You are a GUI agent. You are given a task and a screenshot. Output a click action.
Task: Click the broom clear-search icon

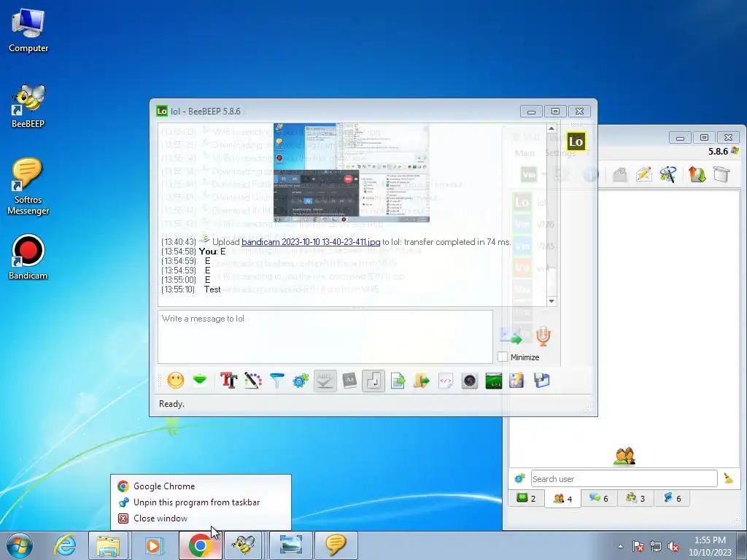tap(729, 478)
